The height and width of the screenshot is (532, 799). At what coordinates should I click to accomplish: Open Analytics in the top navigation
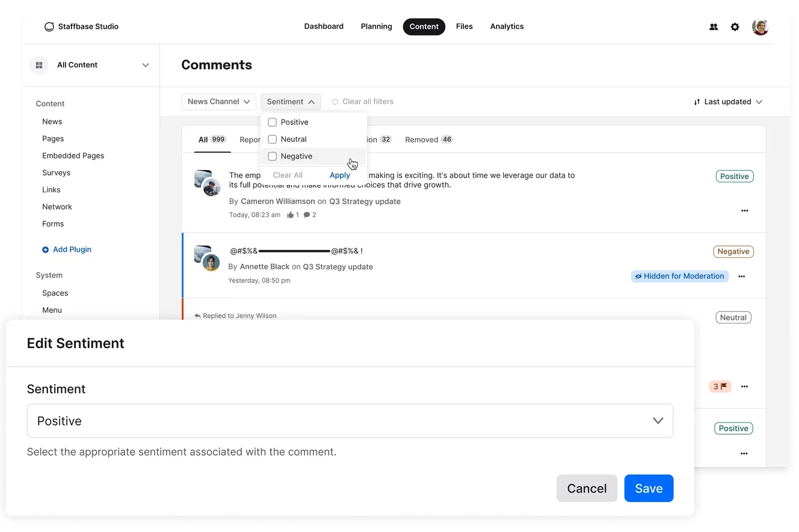[507, 26]
